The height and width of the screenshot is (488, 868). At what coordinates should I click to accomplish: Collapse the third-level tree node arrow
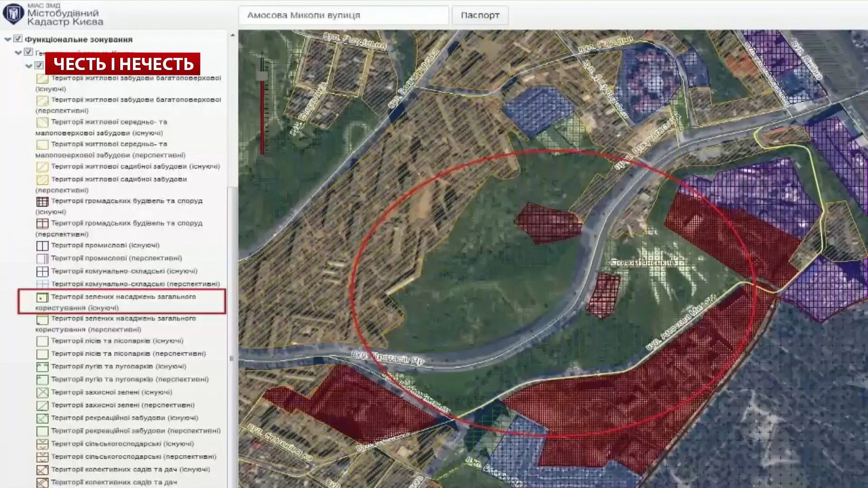point(28,66)
